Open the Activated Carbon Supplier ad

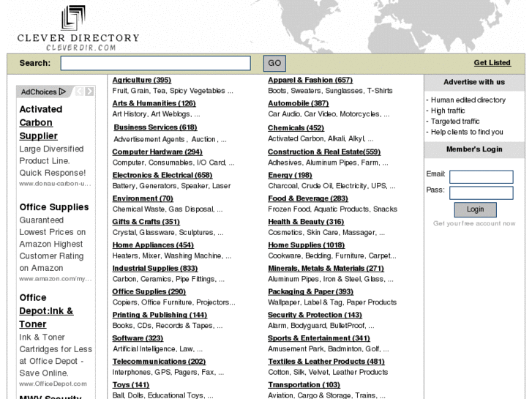click(x=41, y=122)
